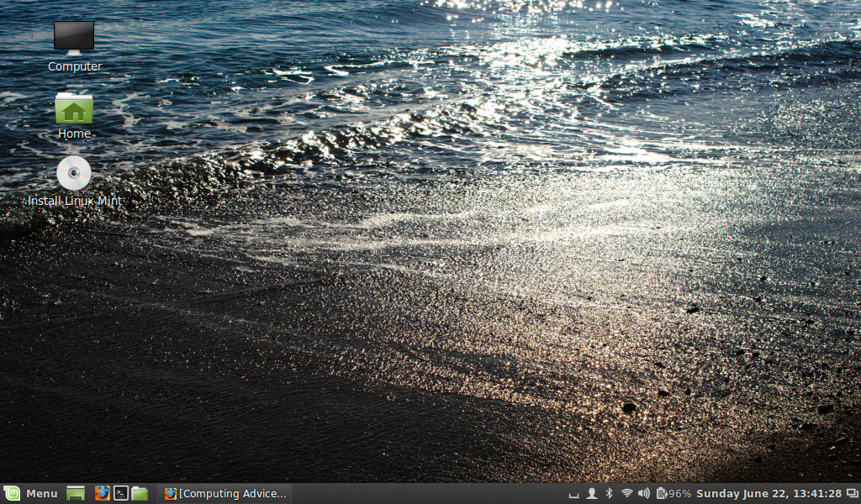861x504 pixels.
Task: Open the Home folder desktop icon
Action: point(74,108)
